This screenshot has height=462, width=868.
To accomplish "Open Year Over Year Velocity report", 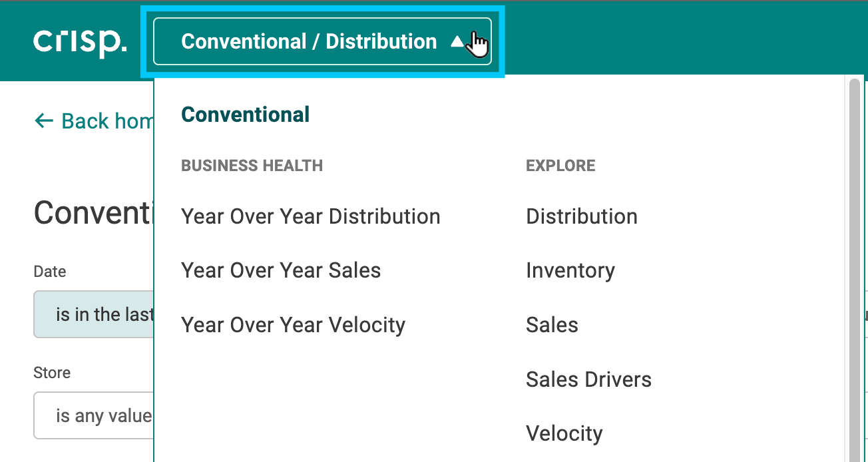I will click(293, 324).
